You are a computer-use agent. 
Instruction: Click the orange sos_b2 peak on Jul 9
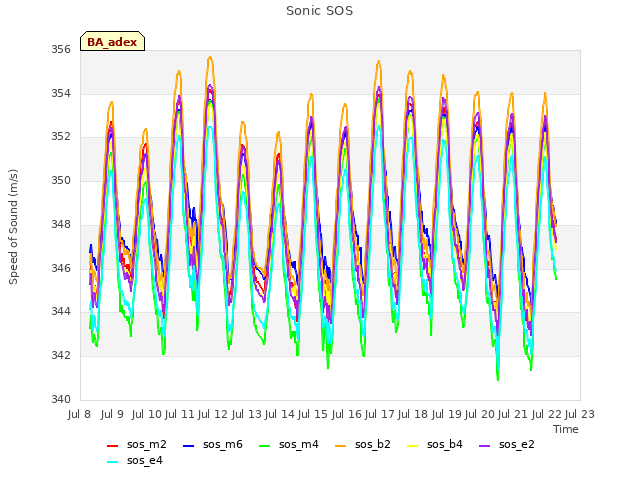111,102
